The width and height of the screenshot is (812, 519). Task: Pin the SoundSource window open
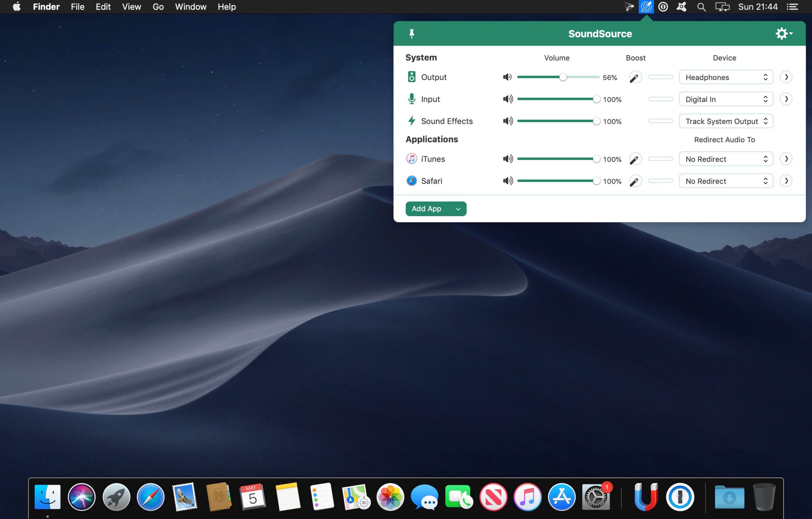[412, 33]
